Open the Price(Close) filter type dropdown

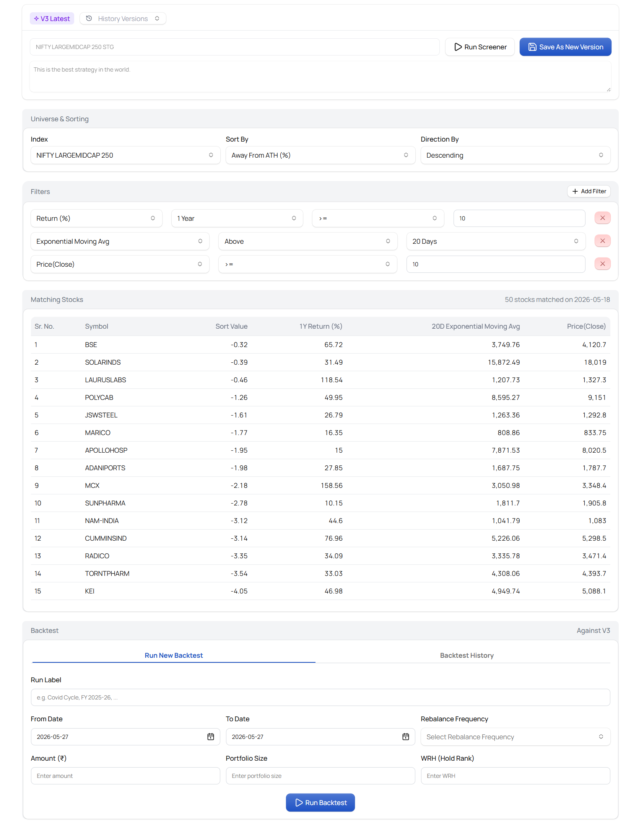click(x=120, y=264)
